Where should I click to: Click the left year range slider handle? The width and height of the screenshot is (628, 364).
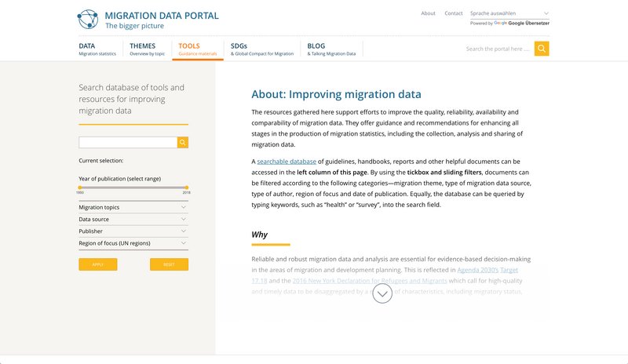pyautogui.click(x=80, y=187)
